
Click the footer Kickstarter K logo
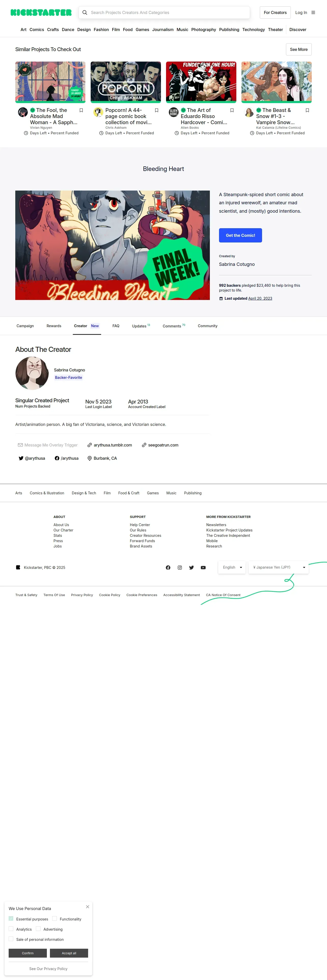pyautogui.click(x=18, y=568)
